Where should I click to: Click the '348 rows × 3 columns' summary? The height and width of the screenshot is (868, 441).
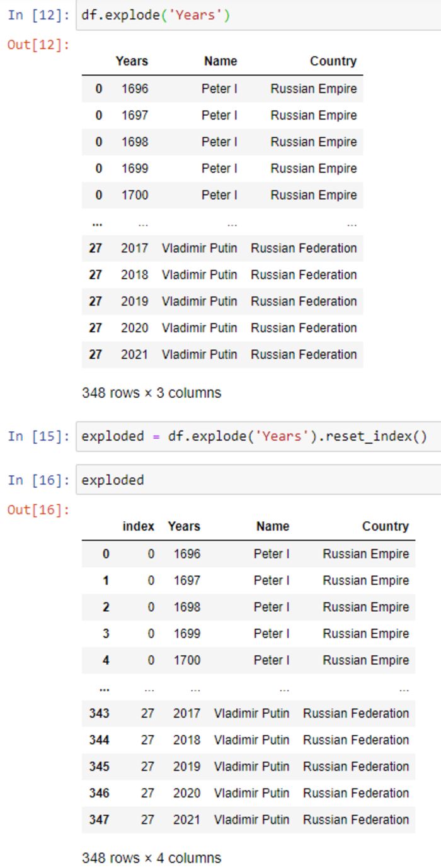(x=152, y=393)
